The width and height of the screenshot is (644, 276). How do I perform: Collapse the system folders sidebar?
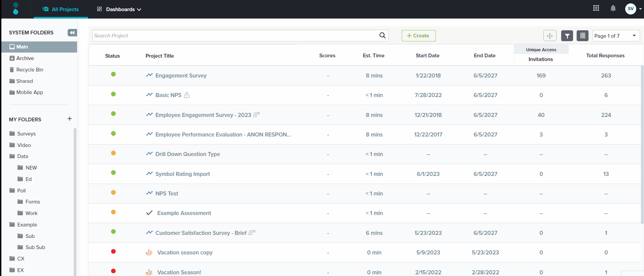(x=72, y=33)
